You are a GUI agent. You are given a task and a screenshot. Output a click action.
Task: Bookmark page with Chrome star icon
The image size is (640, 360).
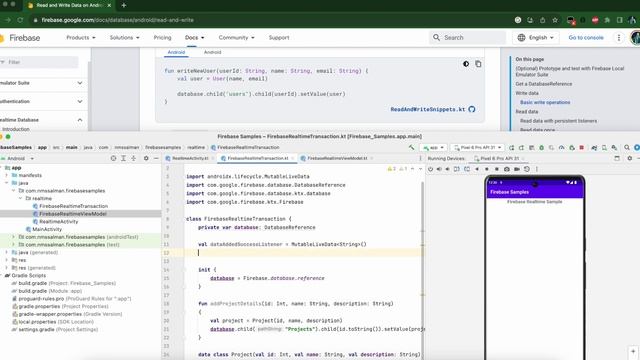555,20
